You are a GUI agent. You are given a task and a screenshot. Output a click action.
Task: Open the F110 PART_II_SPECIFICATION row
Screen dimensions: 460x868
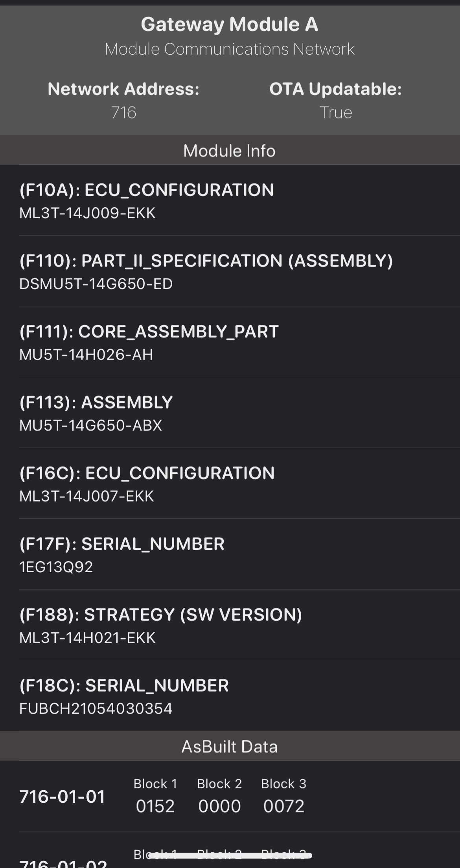click(230, 271)
